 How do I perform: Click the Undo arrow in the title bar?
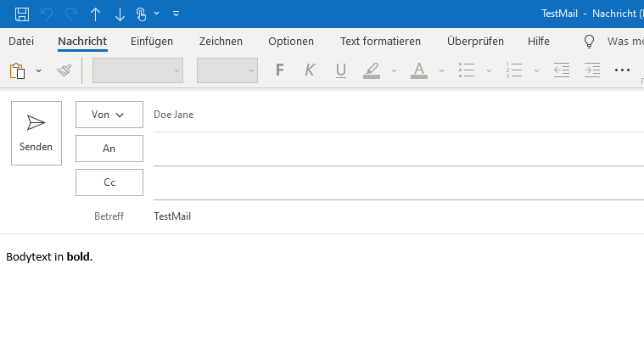click(47, 14)
